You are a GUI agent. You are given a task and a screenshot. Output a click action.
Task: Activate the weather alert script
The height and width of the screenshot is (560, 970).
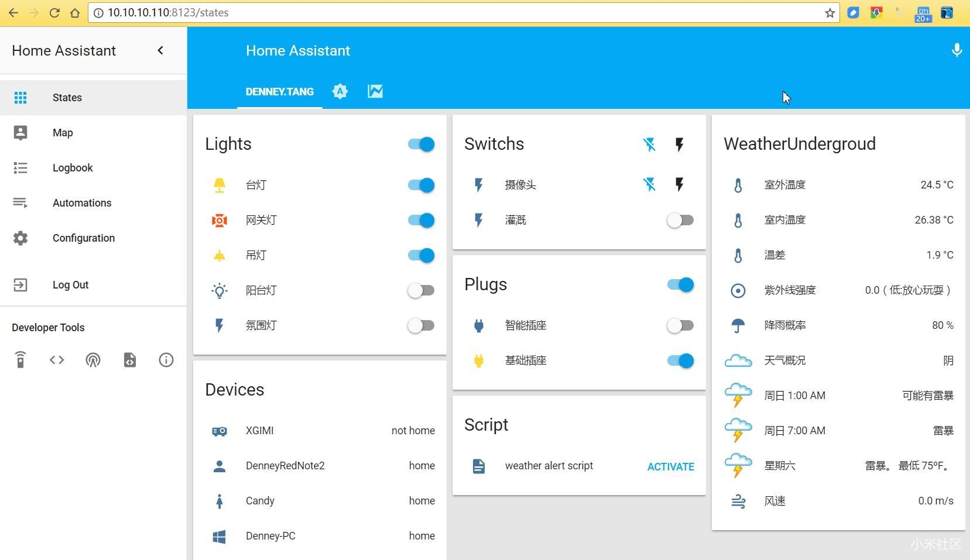[x=671, y=466]
